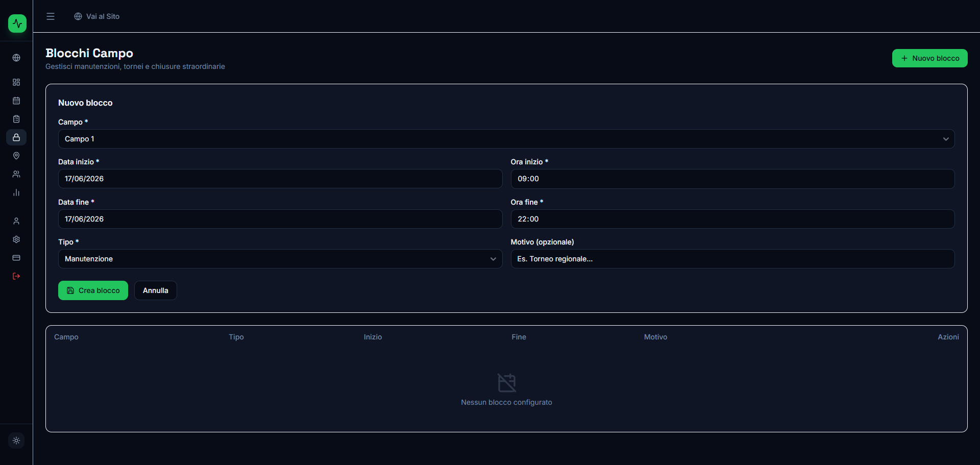Click the Ora fine 22:00 field

click(732, 219)
